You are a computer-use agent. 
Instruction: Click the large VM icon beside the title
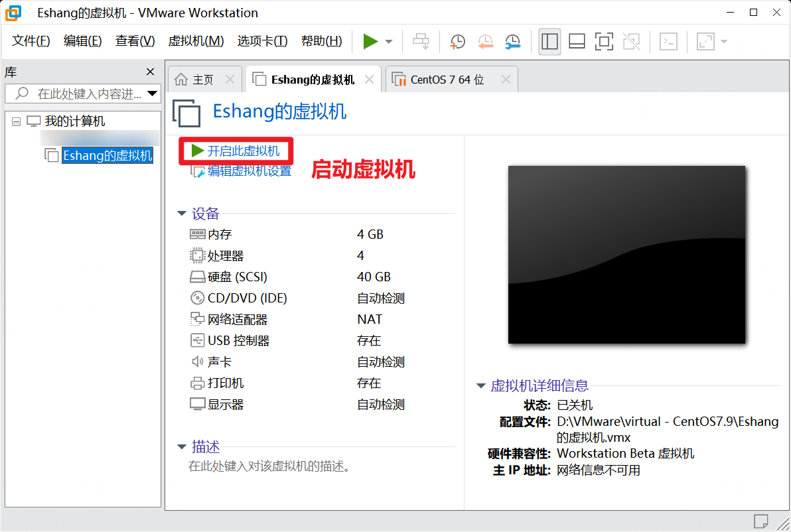186,113
